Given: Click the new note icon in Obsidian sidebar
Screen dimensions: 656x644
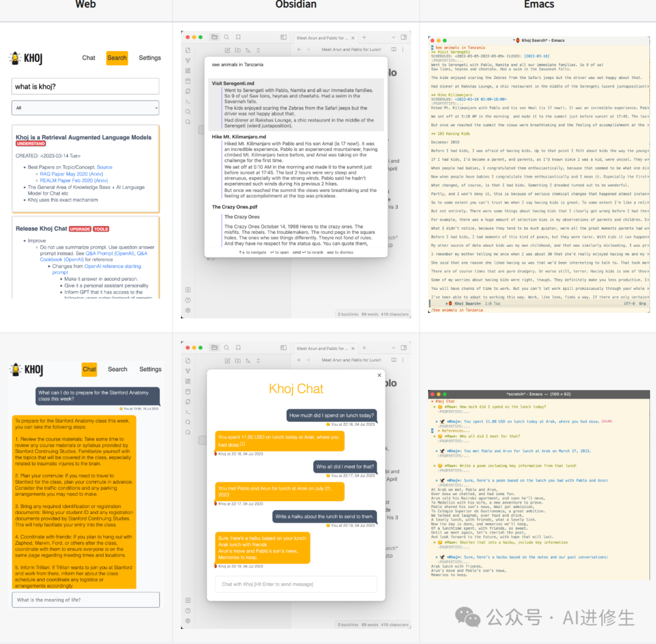Looking at the screenshot, I should point(228,50).
